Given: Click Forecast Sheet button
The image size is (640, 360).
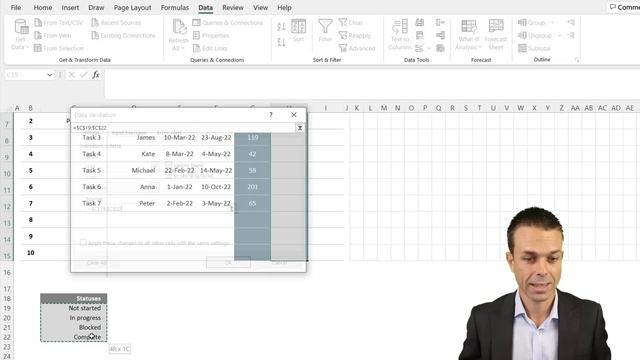Looking at the screenshot, I should point(496,35).
